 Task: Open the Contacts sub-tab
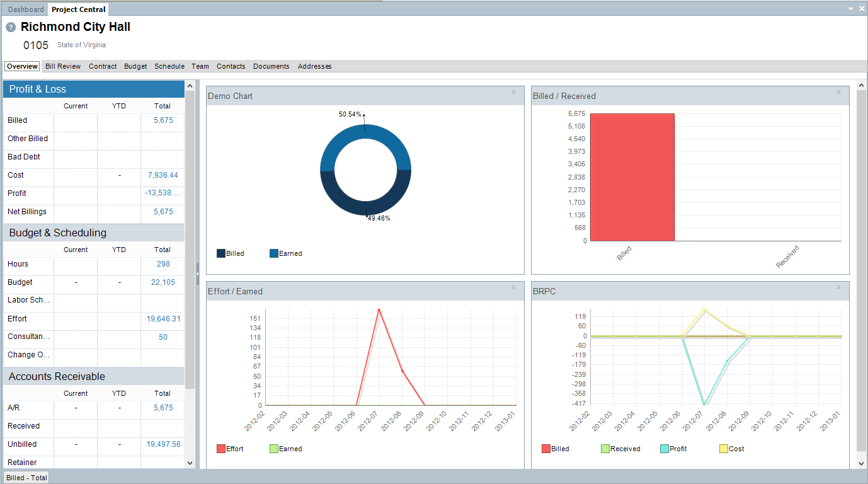pos(231,66)
